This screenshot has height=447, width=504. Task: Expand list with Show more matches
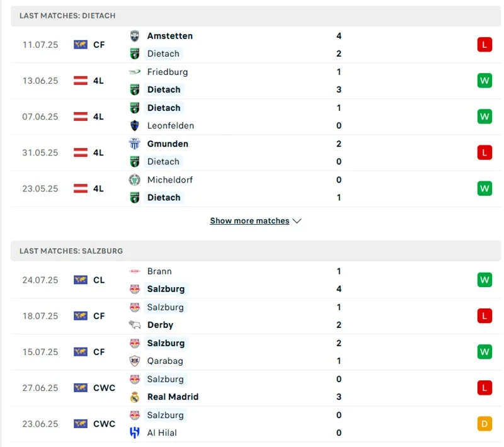(249, 221)
